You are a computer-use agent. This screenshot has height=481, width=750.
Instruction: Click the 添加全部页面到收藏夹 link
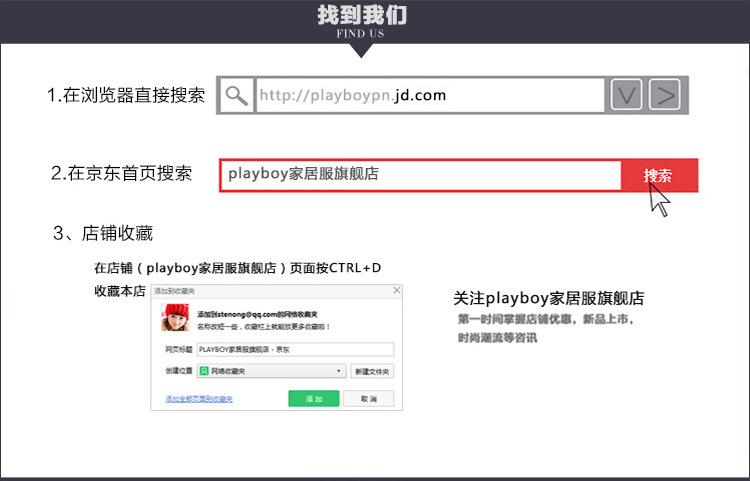click(x=199, y=399)
